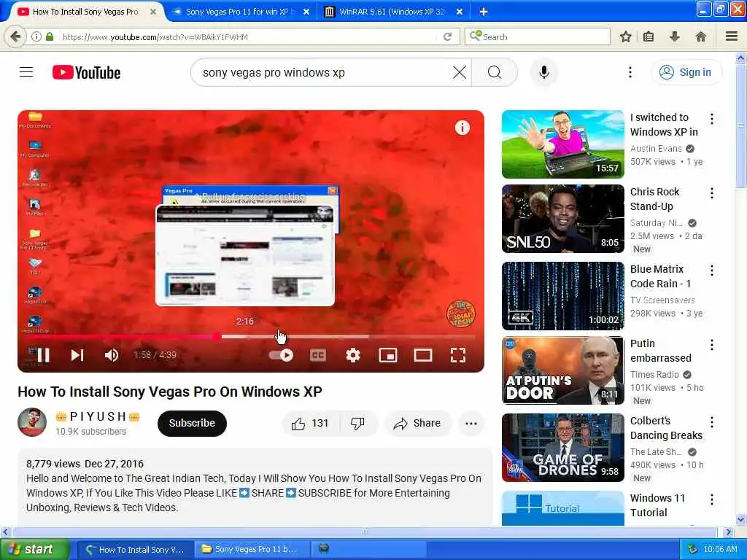Open Colbert's Dancing Breaks video thumbnail
Screen dimensions: 747x560
[x=562, y=448]
